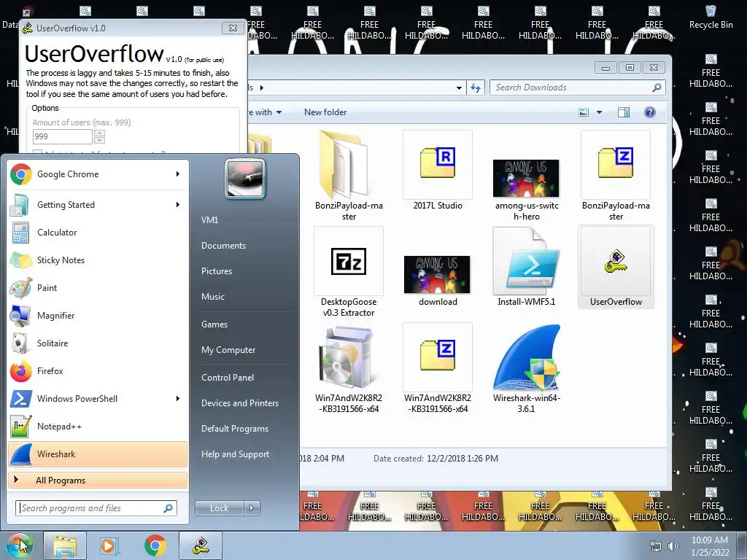This screenshot has width=747, height=560.
Task: Click the amount of users field showing 999
Action: pos(63,136)
